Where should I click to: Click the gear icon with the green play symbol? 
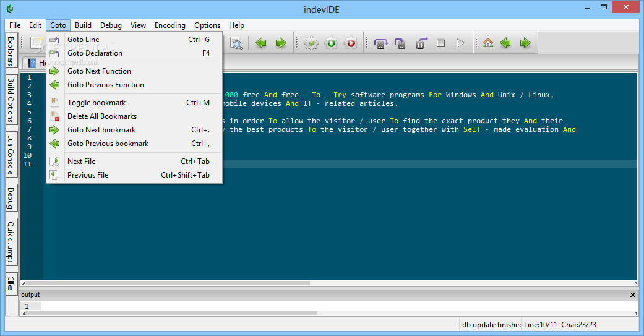(331, 43)
